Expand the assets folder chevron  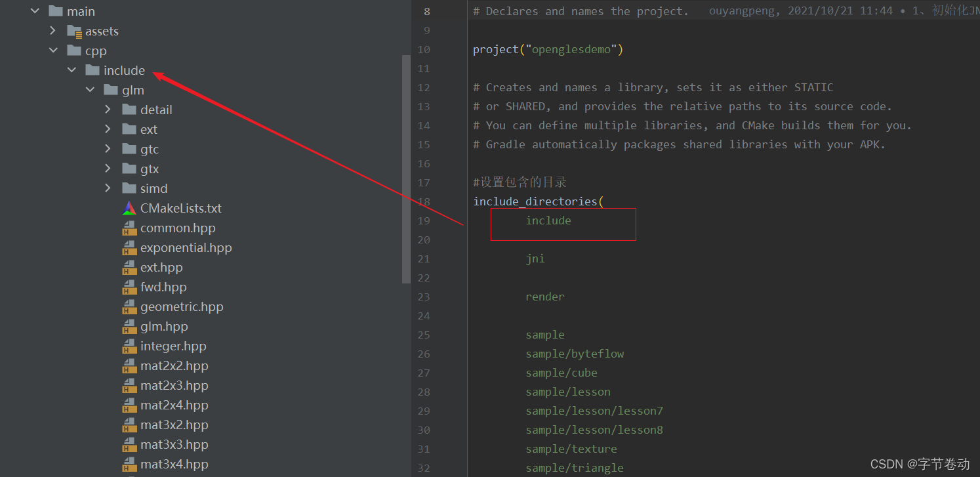click(53, 31)
